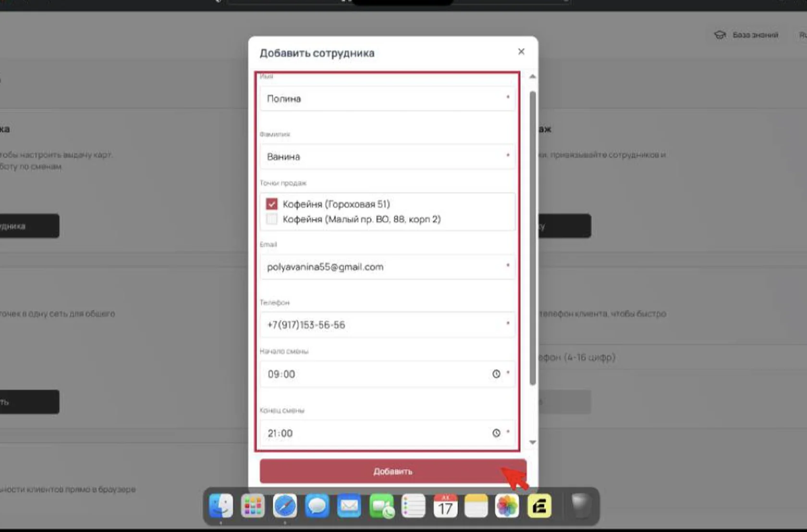Open Photos app in dock
807x532 pixels.
[x=507, y=506]
